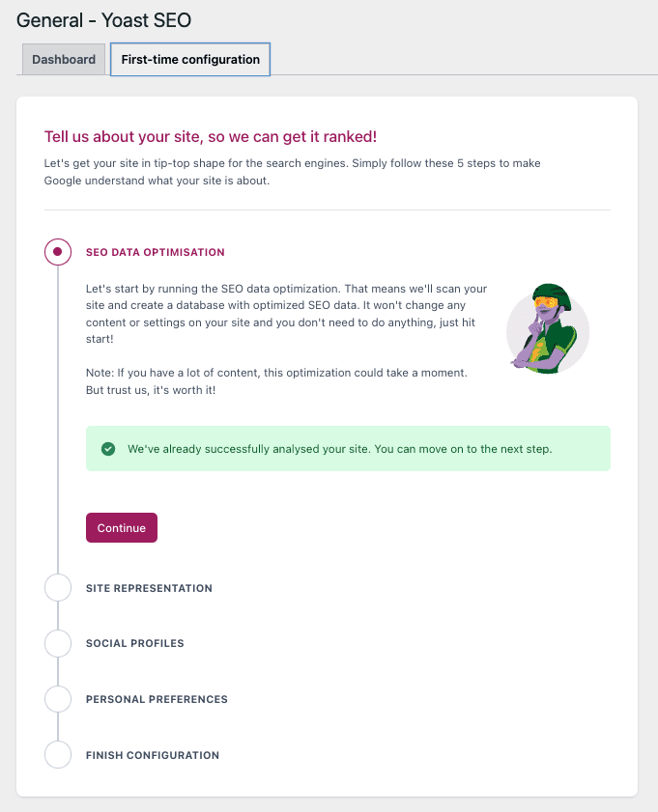Click the success message banner text
658x812 pixels.
coord(338,449)
